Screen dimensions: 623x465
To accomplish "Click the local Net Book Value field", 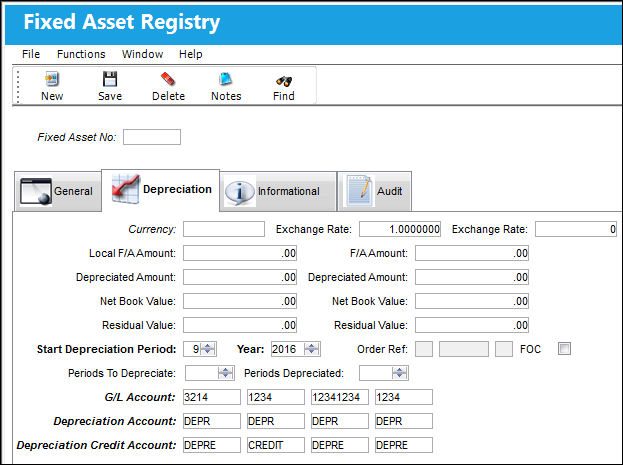I will tap(240, 301).
